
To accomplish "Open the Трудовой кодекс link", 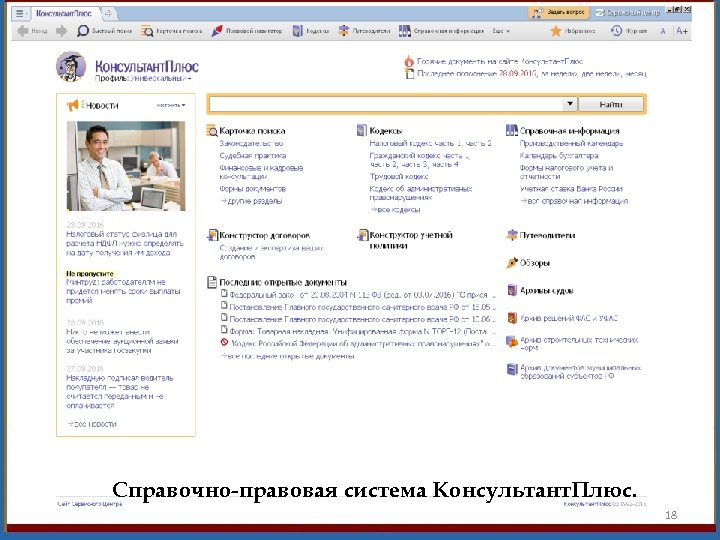I will (x=399, y=176).
